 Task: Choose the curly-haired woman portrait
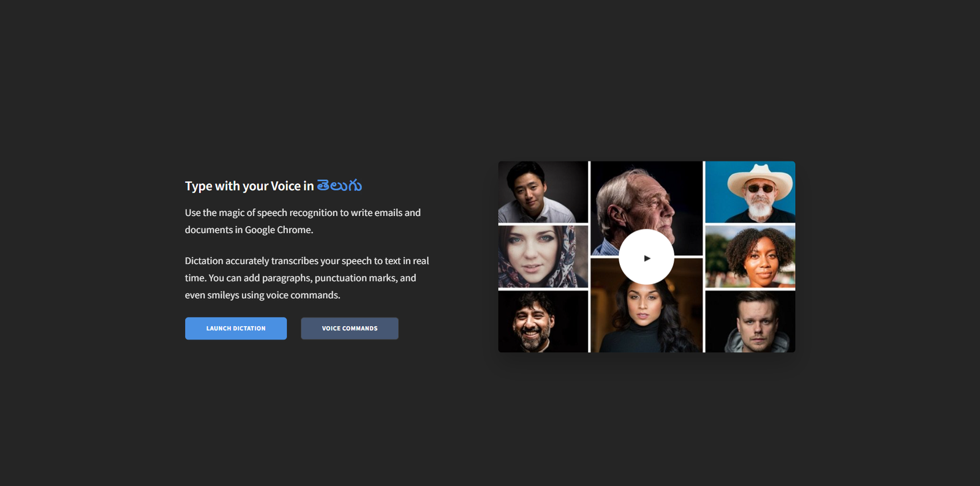point(750,256)
